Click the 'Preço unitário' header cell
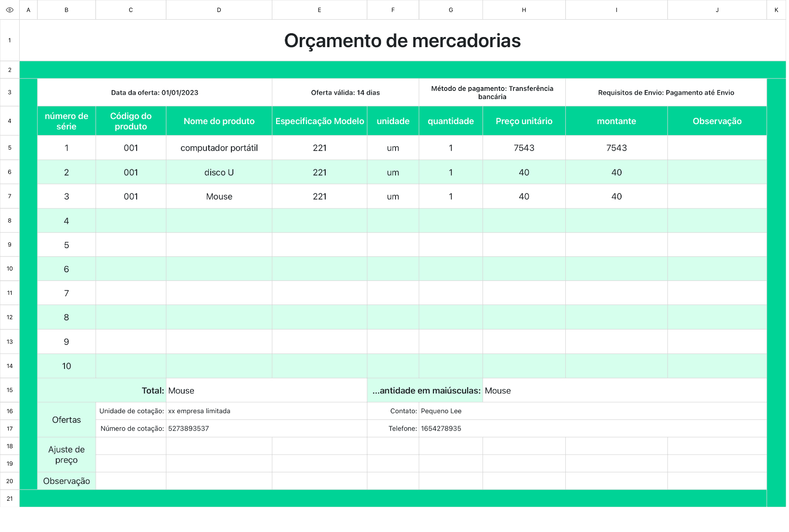 point(524,121)
